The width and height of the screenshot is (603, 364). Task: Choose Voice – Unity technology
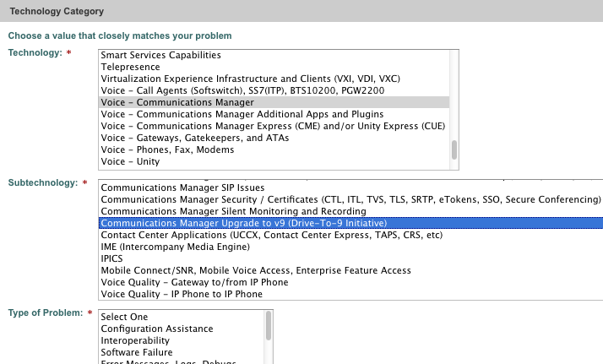(274, 162)
